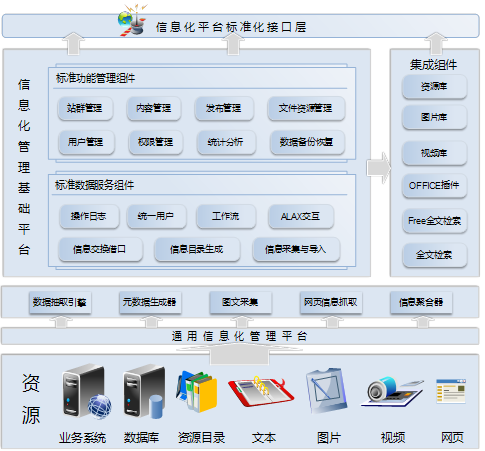Select the 资源目录 folders icon
This screenshot has width=485, height=451.
pyautogui.click(x=197, y=391)
